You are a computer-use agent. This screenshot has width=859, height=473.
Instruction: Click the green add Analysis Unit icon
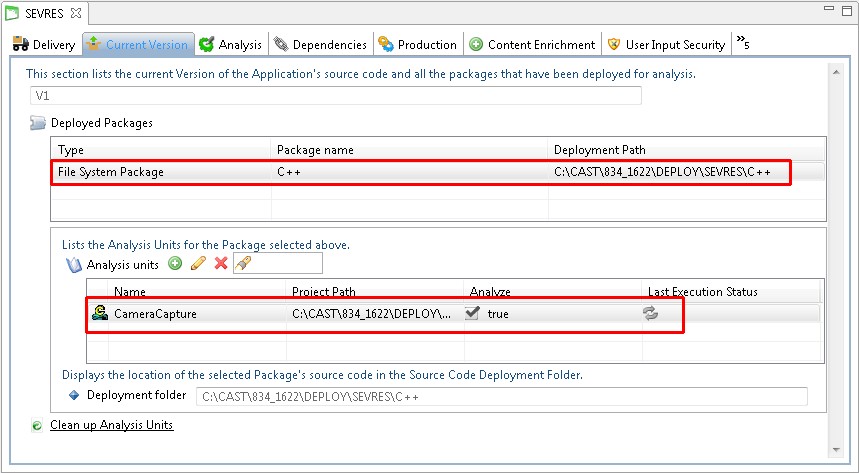175,264
